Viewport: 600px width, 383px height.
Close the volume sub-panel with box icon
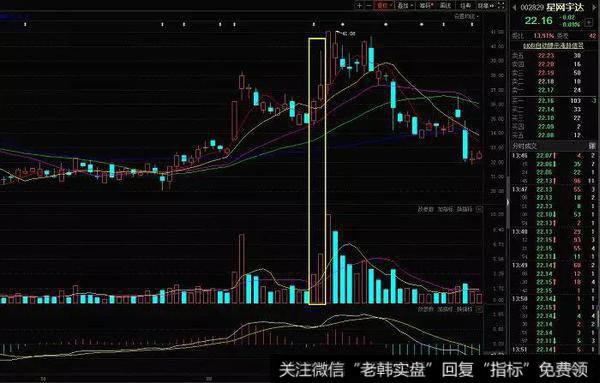point(479,210)
